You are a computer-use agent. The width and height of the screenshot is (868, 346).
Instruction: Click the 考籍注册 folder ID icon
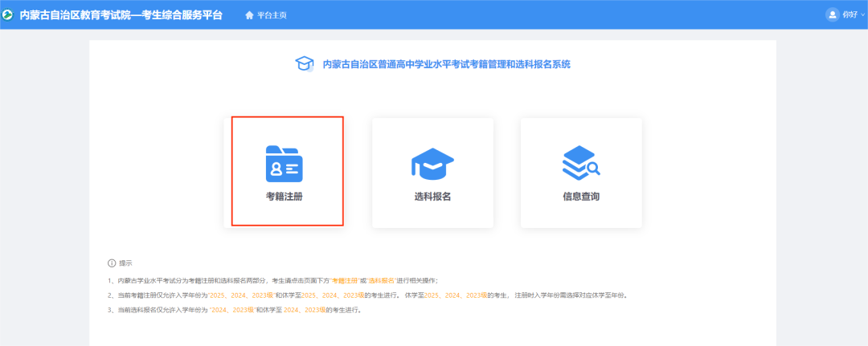tap(284, 164)
